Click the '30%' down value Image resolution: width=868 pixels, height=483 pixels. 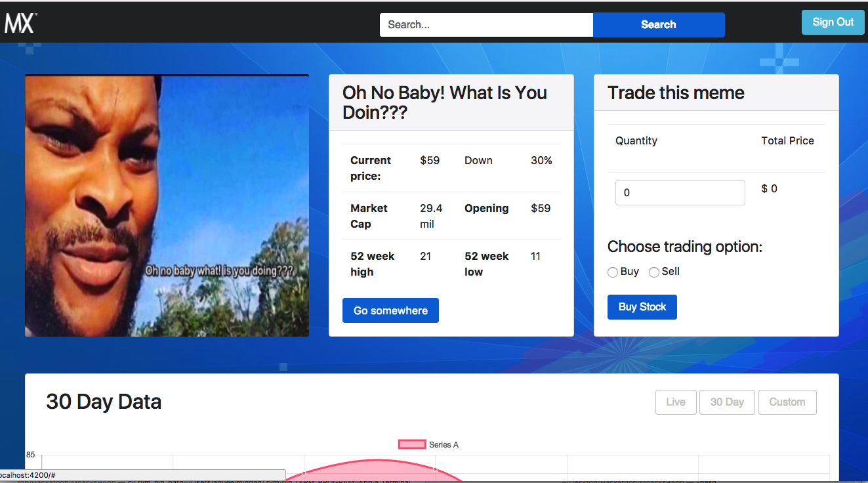(541, 160)
